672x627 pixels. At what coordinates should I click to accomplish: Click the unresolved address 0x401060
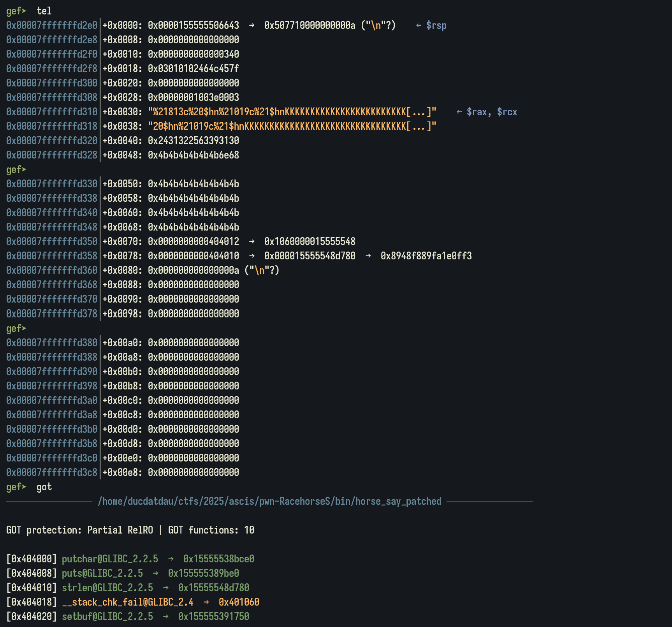click(x=239, y=602)
